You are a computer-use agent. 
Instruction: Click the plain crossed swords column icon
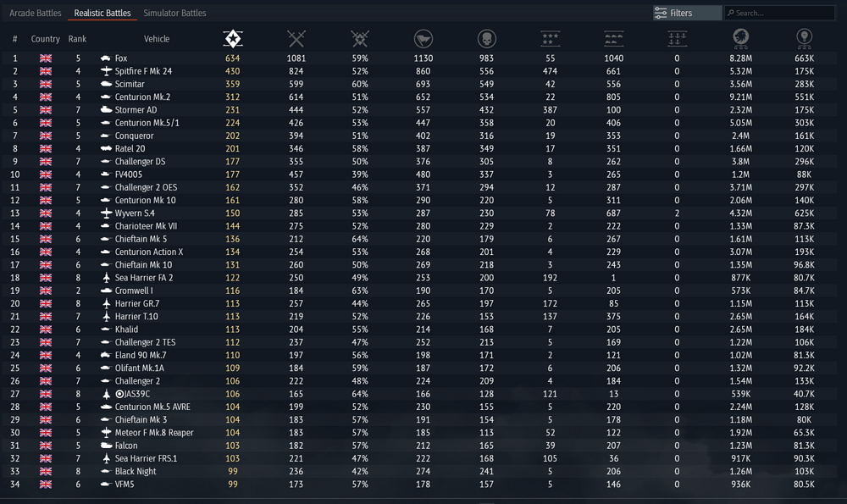click(x=296, y=38)
